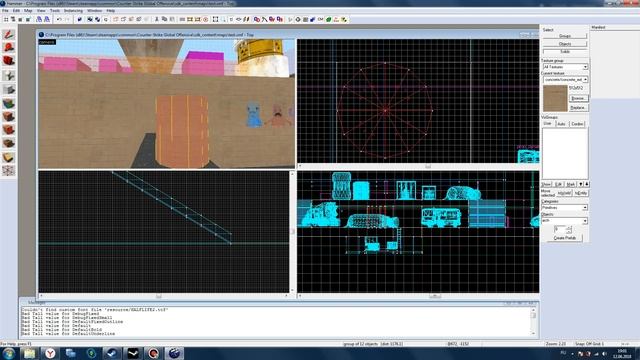Open the Map menu
The height and width of the screenshot is (360, 640).
pos(28,11)
